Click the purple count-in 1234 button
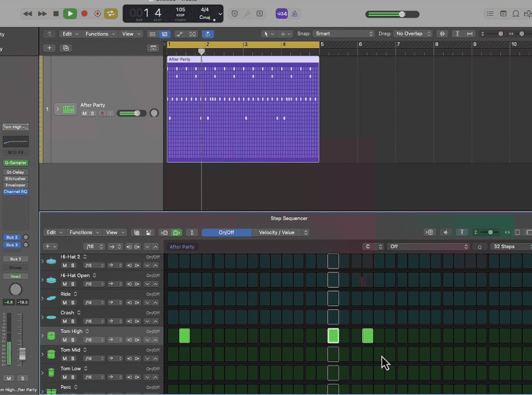 tap(281, 13)
